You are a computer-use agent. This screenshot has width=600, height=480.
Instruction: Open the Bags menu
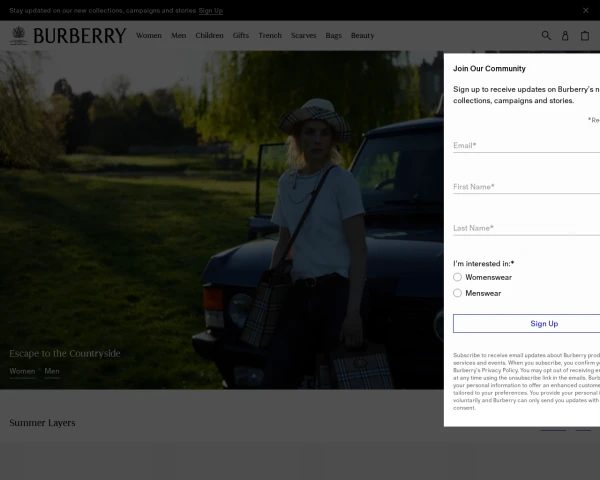(x=333, y=36)
